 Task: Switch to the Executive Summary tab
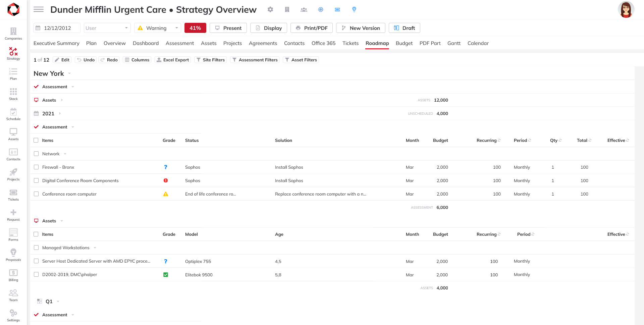[56, 43]
